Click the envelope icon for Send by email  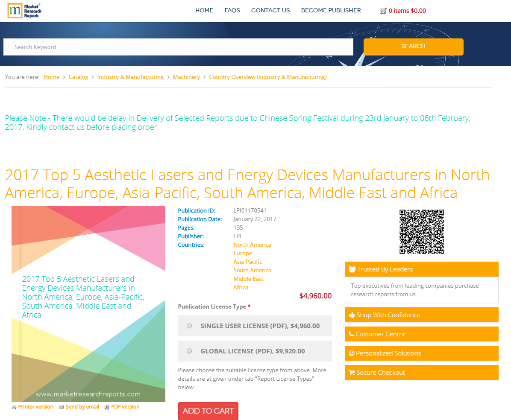(x=61, y=407)
